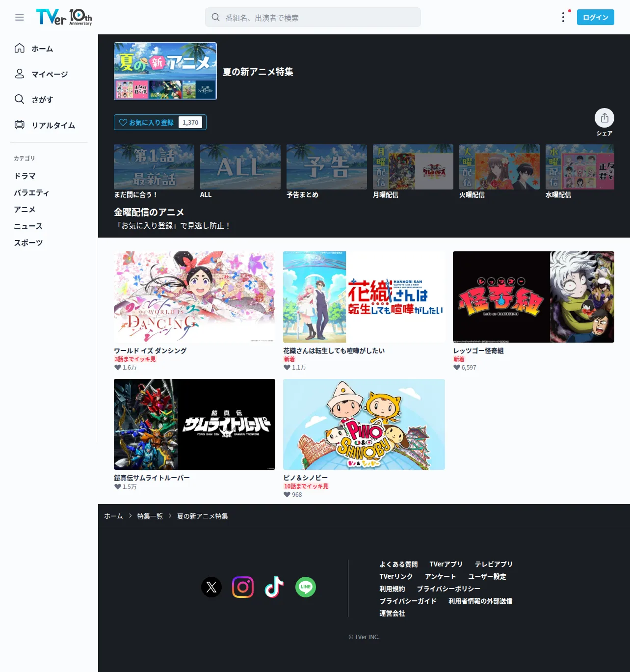Open the TVerリンク footer link
Screen dimensions: 630x672
click(x=396, y=576)
